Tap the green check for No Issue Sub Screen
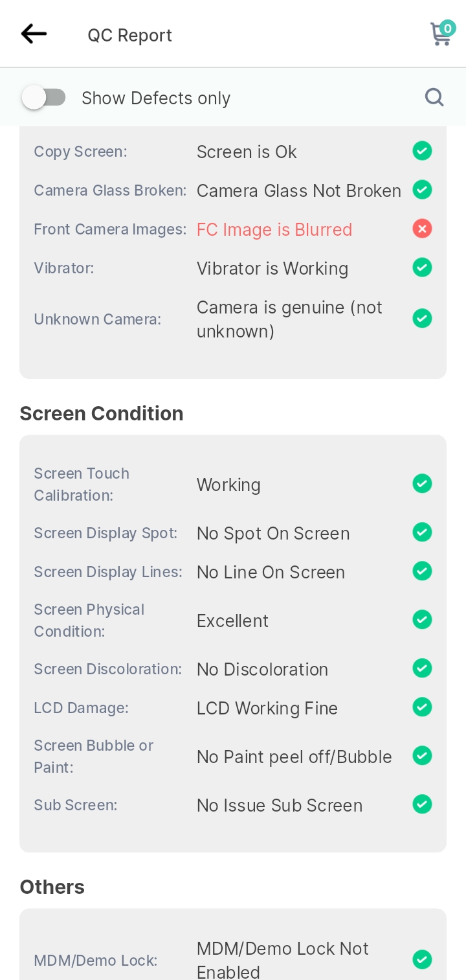 coord(422,804)
